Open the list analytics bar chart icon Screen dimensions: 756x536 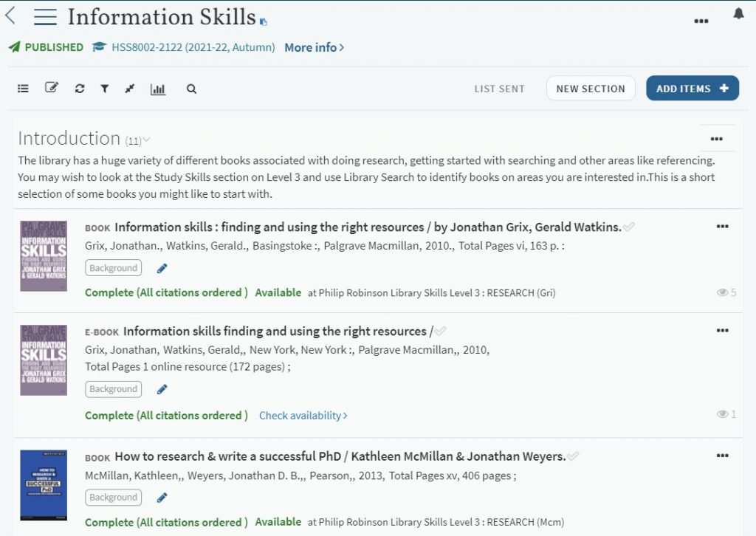pyautogui.click(x=158, y=89)
